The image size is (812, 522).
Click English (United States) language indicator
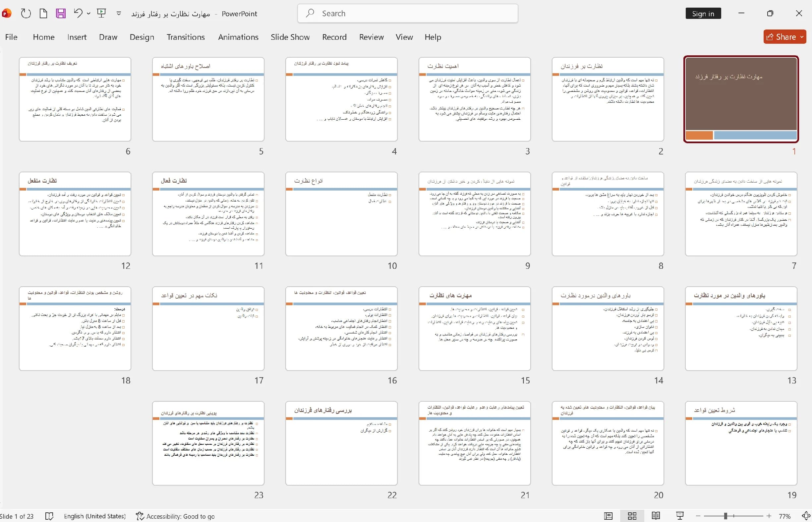(x=95, y=516)
